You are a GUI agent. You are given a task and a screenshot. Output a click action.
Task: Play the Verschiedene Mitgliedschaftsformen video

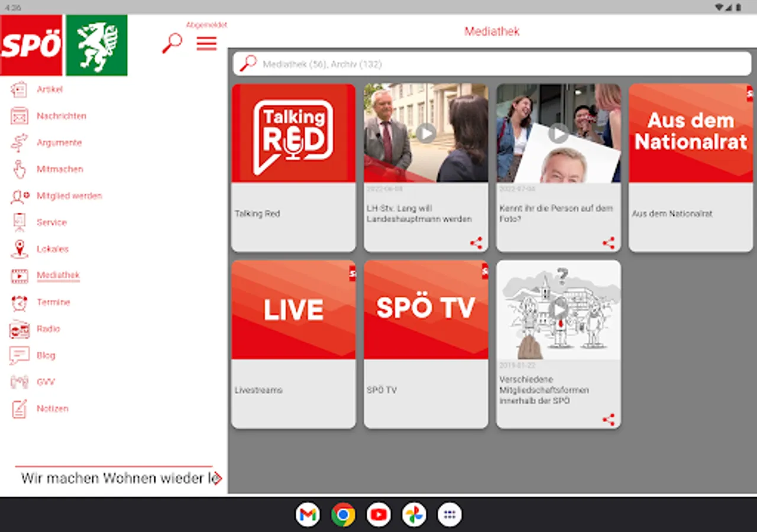[x=558, y=309]
